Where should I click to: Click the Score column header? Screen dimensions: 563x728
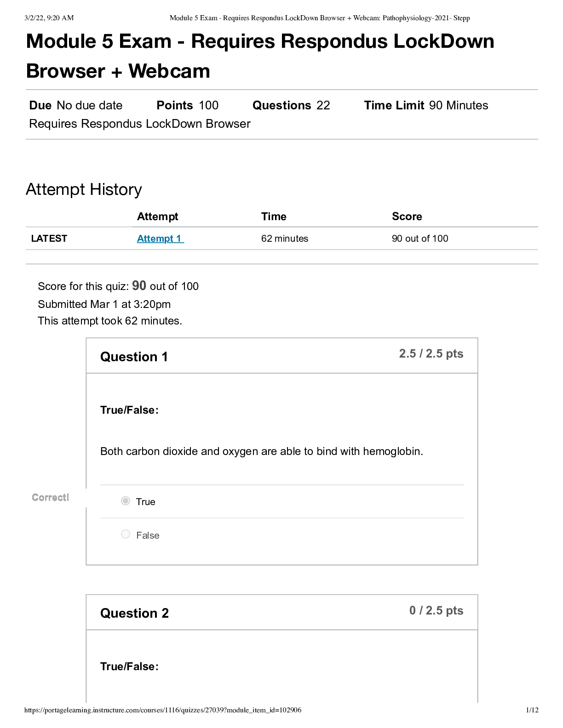click(407, 216)
